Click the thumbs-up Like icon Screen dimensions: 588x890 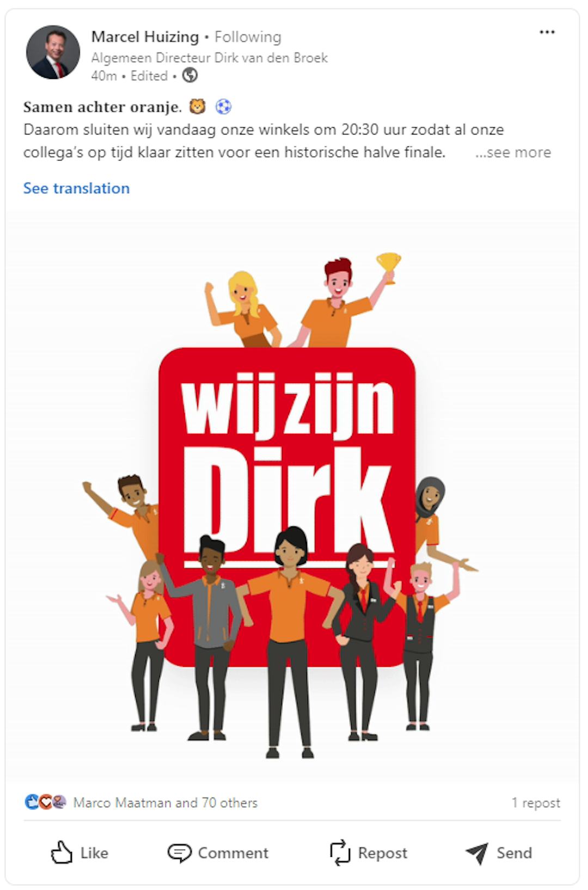(x=62, y=852)
